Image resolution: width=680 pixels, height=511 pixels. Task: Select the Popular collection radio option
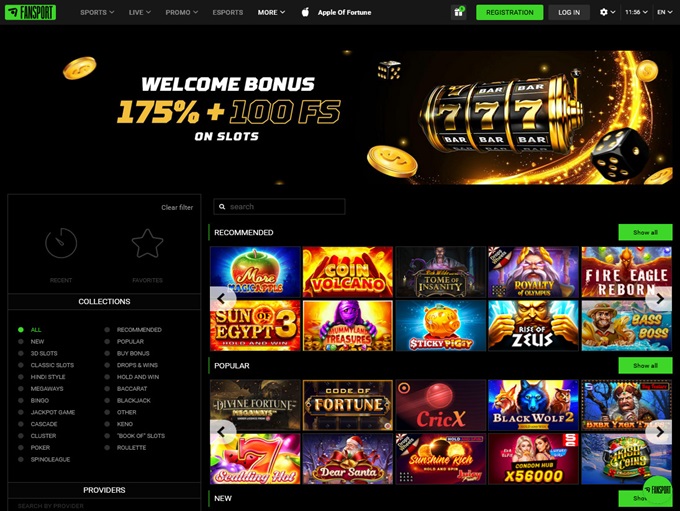coord(107,341)
